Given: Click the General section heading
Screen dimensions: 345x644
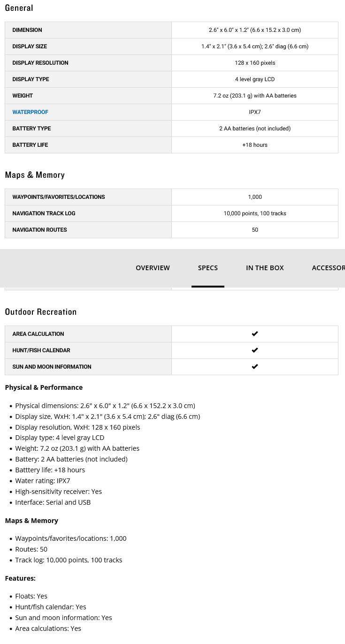Looking at the screenshot, I should [19, 8].
